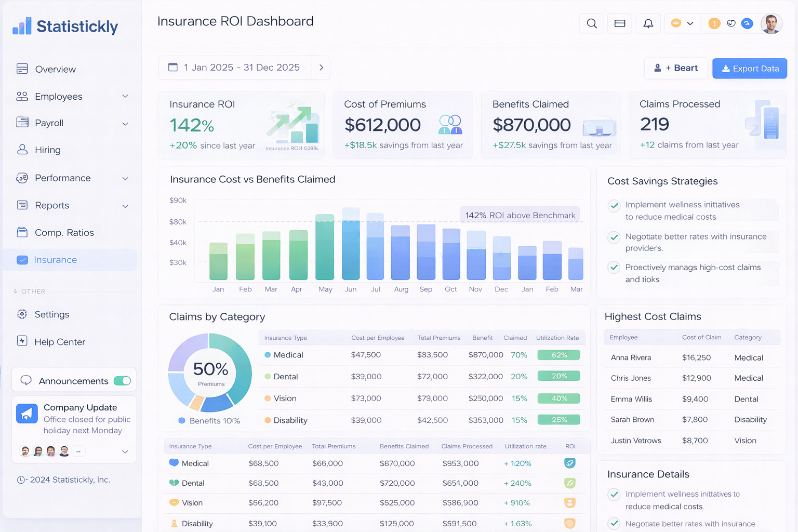798x532 pixels.
Task: Click the Export Data button
Action: [749, 69]
